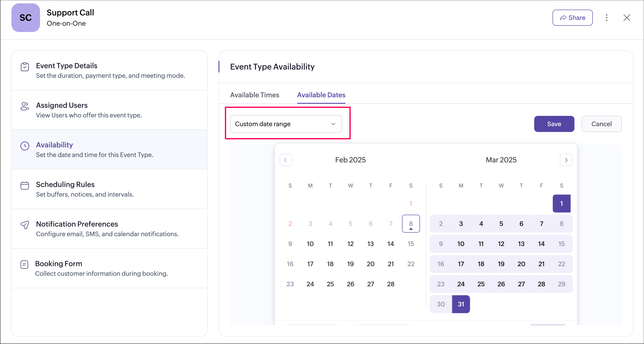Screen dimensions: 644x344
Task: Click the Assigned Users people icon
Action: point(25,106)
